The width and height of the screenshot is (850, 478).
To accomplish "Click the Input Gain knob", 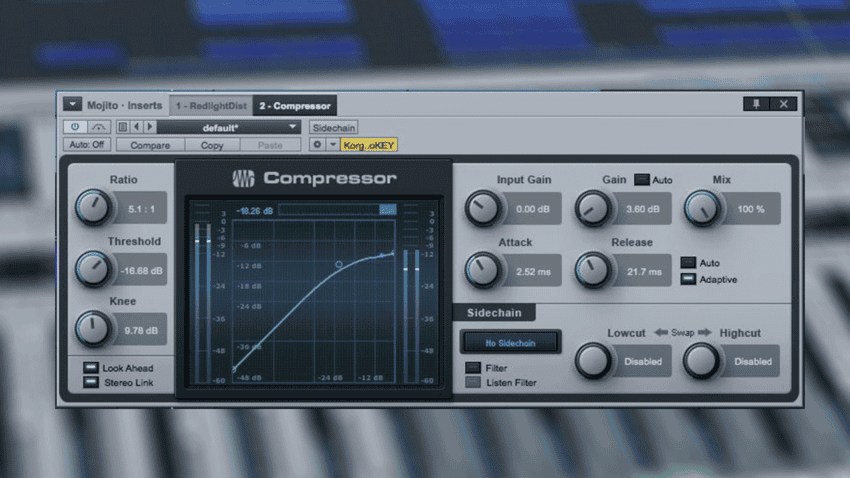I will [x=482, y=208].
